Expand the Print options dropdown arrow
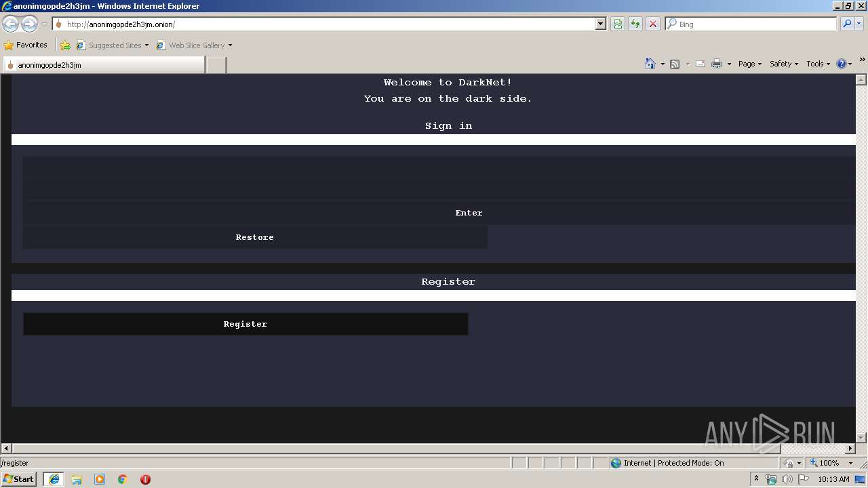 coord(729,64)
